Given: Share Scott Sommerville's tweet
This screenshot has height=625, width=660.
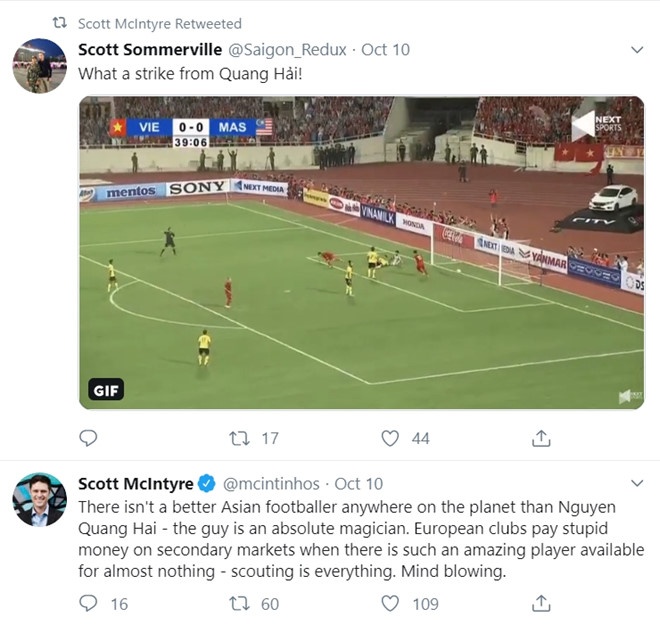Looking at the screenshot, I should pyautogui.click(x=540, y=438).
